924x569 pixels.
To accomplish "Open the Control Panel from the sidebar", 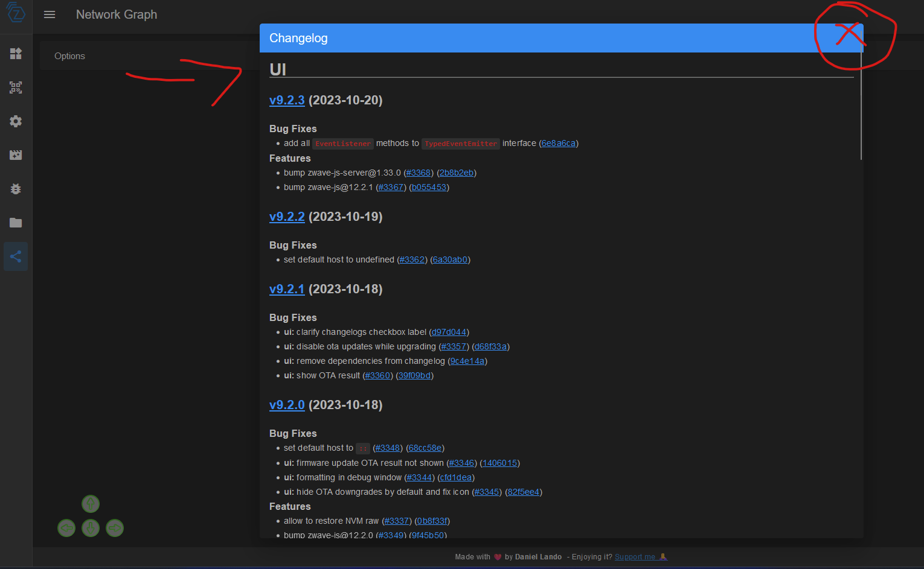I will (x=15, y=53).
